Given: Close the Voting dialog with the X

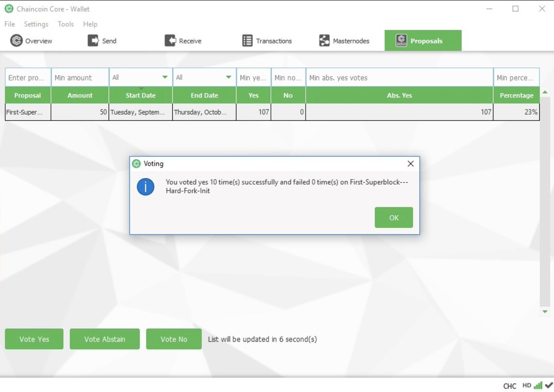Looking at the screenshot, I should tap(410, 163).
